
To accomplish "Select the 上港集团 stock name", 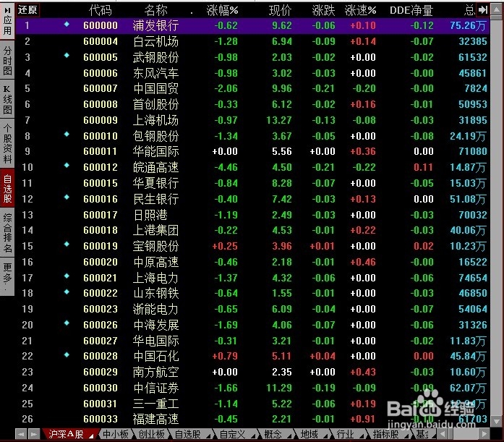I will coord(156,230).
